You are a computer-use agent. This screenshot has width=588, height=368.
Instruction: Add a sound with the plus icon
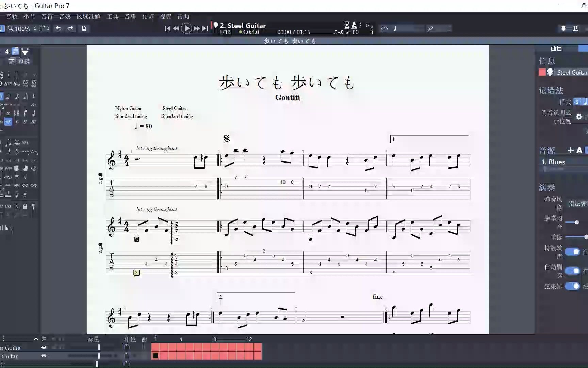[x=571, y=150]
